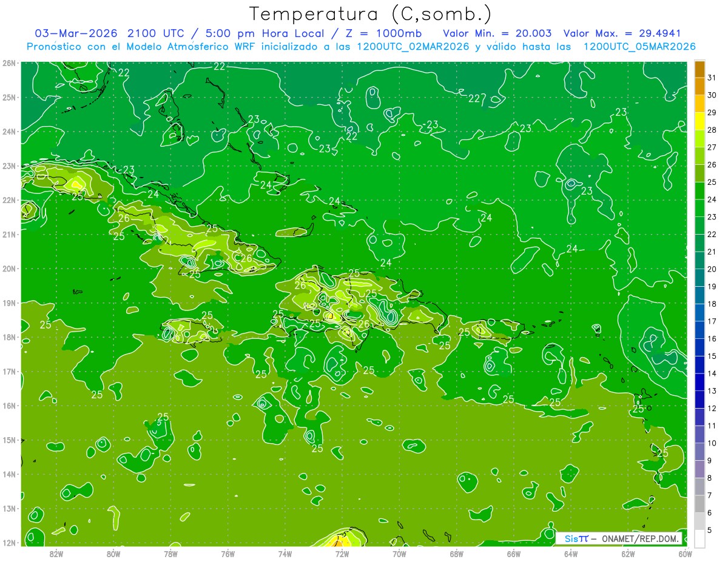Click the 17N latitude label
The width and height of the screenshot is (728, 562).
click(9, 371)
